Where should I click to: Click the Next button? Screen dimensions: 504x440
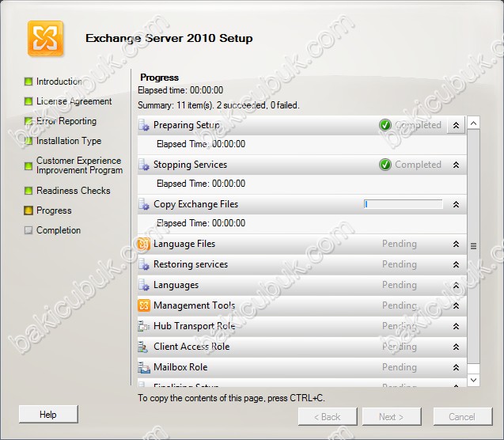coord(392,417)
